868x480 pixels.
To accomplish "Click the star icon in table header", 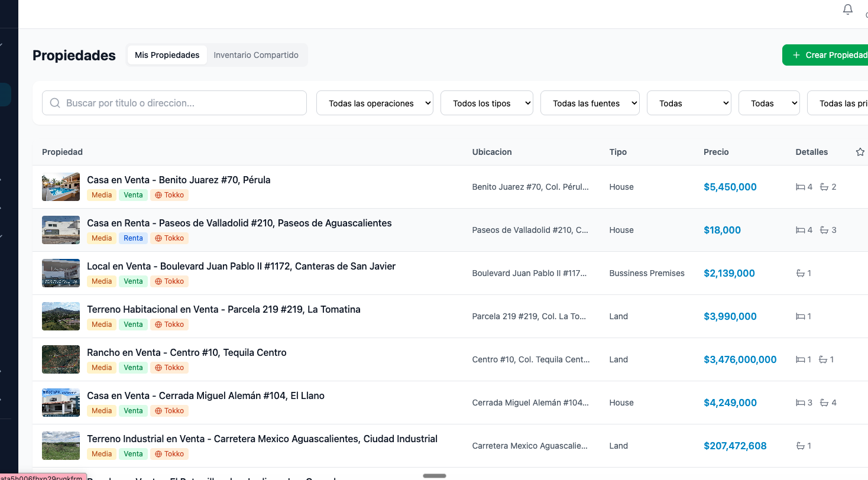I will 860,152.
